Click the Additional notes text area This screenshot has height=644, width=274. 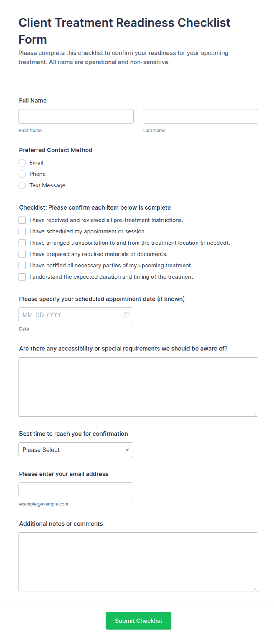(138, 562)
